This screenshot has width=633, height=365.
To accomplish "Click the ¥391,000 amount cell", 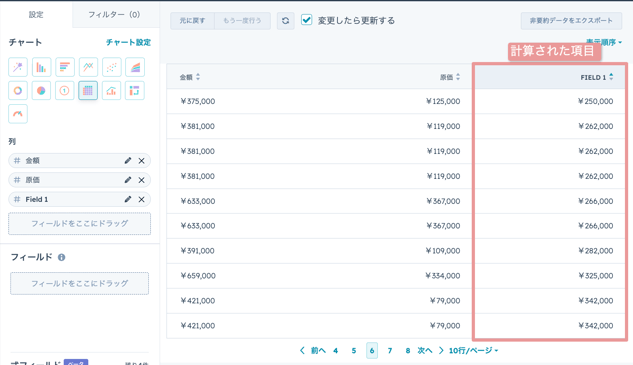I will [197, 251].
